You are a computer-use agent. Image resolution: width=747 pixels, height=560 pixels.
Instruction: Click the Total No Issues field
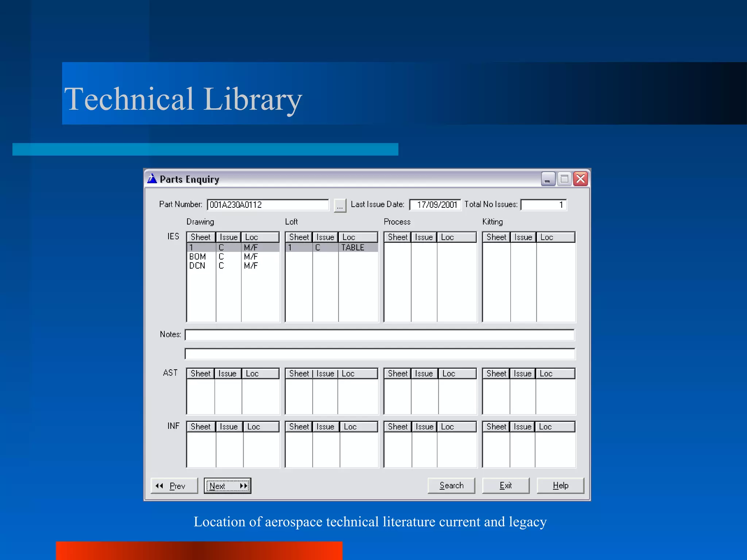coord(543,205)
